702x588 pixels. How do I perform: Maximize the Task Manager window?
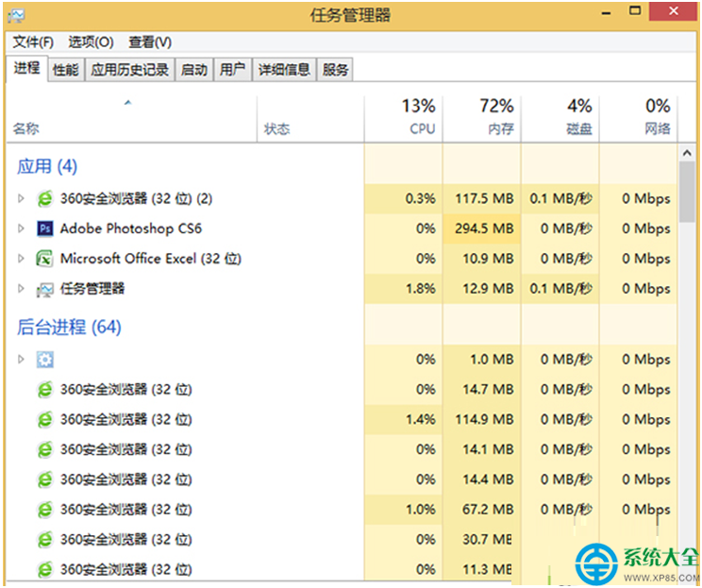pos(635,11)
